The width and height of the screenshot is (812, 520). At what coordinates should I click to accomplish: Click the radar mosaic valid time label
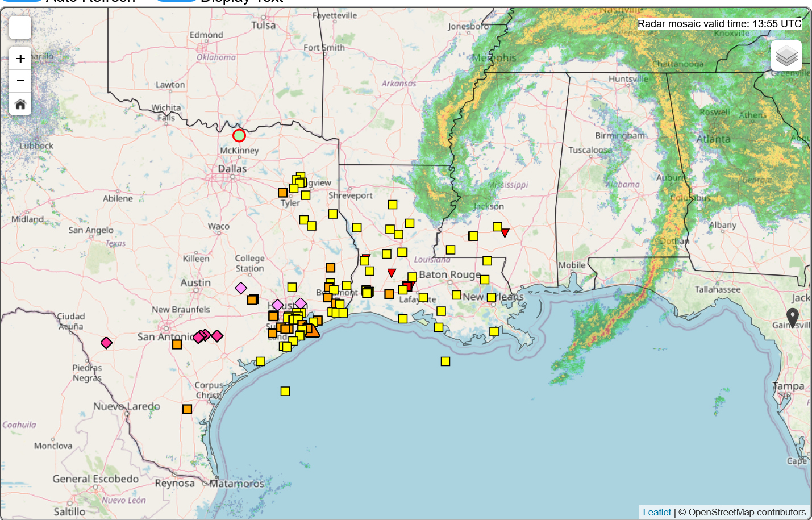719,24
